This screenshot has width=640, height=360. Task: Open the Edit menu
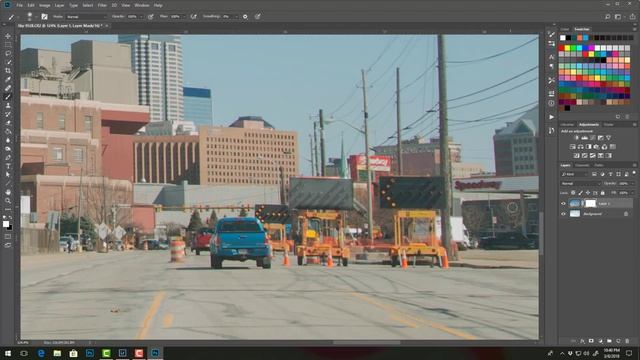[31, 5]
